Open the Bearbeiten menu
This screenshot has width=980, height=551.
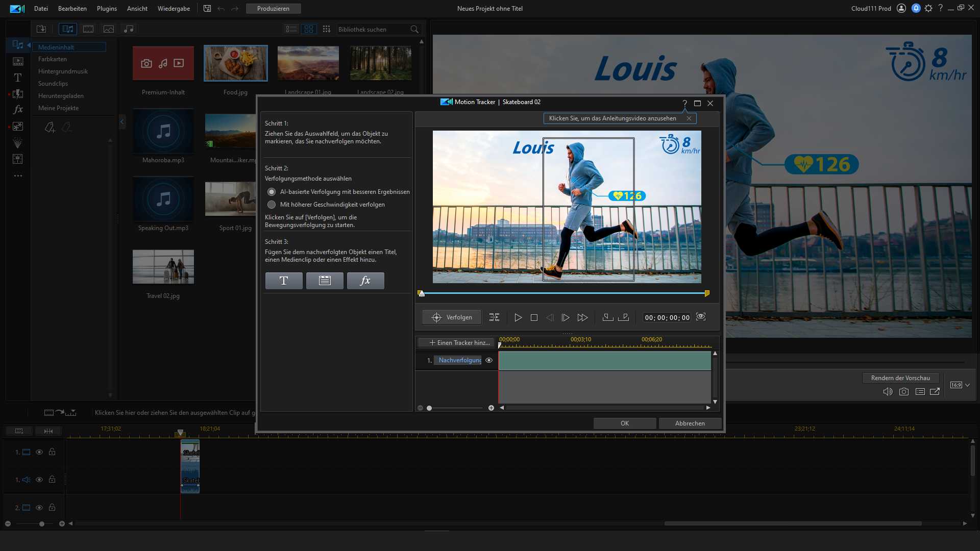click(72, 9)
